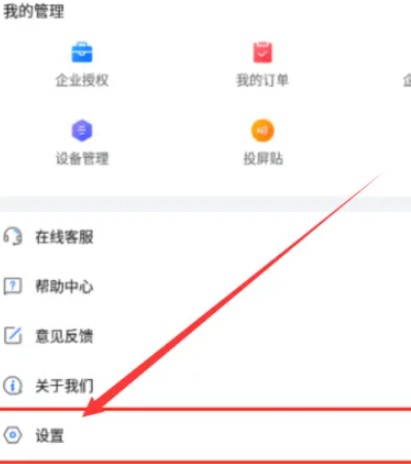Screen dimensions: 411x464
Task: Open the blue briefcase 企业授权 icon
Action: coord(82,52)
